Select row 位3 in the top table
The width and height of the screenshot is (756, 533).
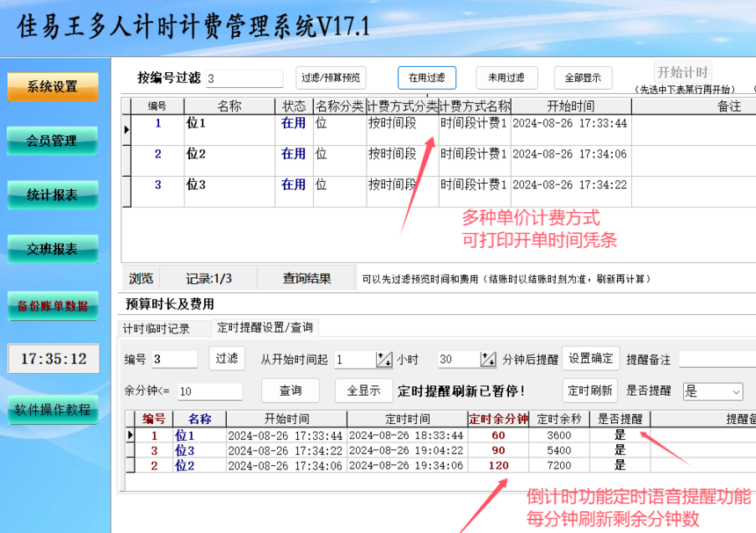pyautogui.click(x=439, y=192)
